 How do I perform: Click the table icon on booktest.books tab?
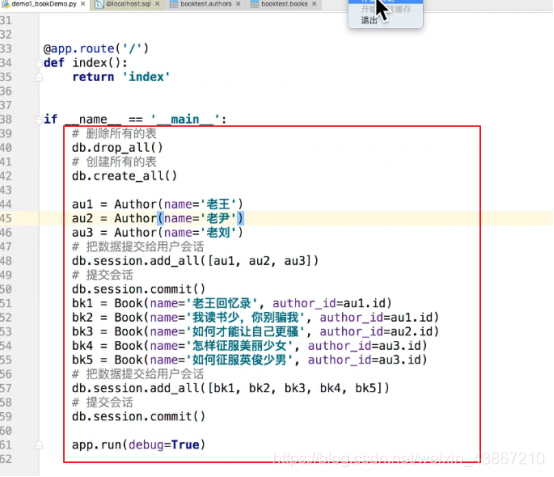pyautogui.click(x=255, y=4)
